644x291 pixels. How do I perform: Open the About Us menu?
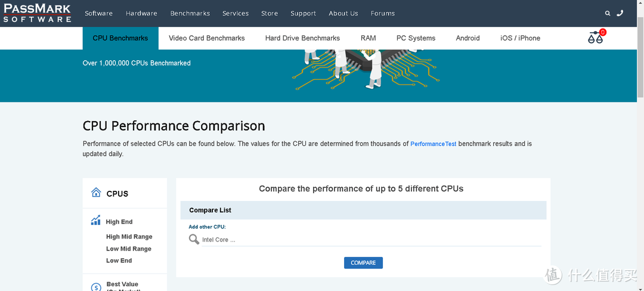click(x=343, y=13)
